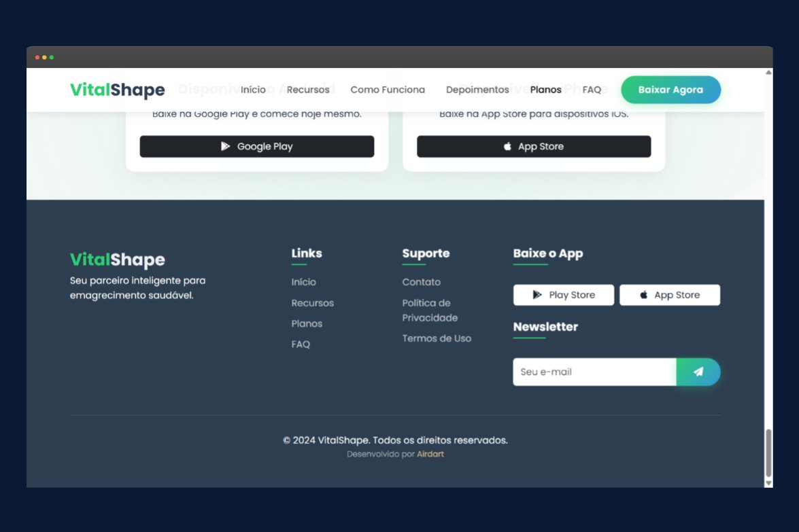Open the Termos de Uso link

pos(436,338)
